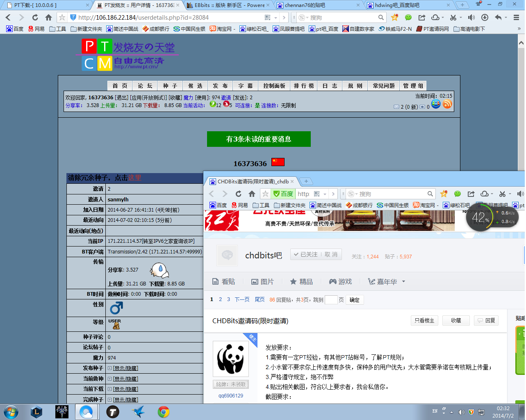Viewport: 526px width, 420px height.
Task: Open the main menu icon of back browser
Action: tap(516, 18)
